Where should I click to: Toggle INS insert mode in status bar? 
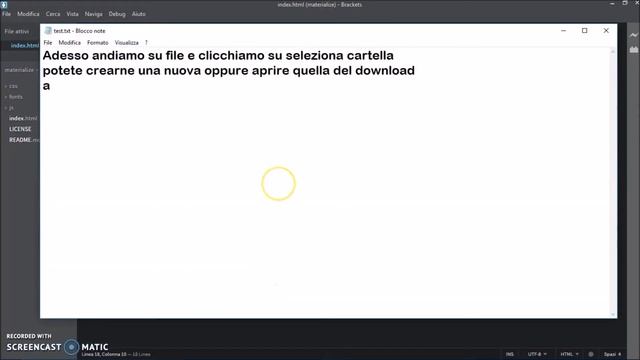click(x=510, y=354)
